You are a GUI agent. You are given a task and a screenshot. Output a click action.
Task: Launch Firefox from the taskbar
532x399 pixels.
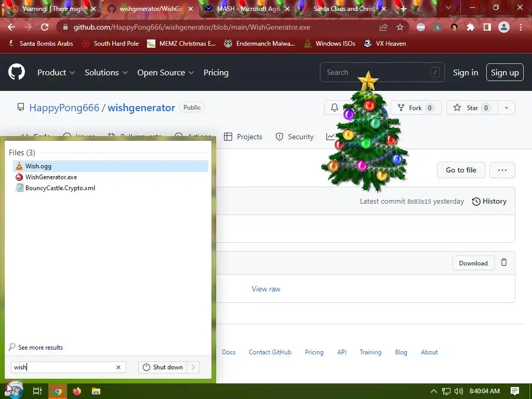click(x=77, y=391)
